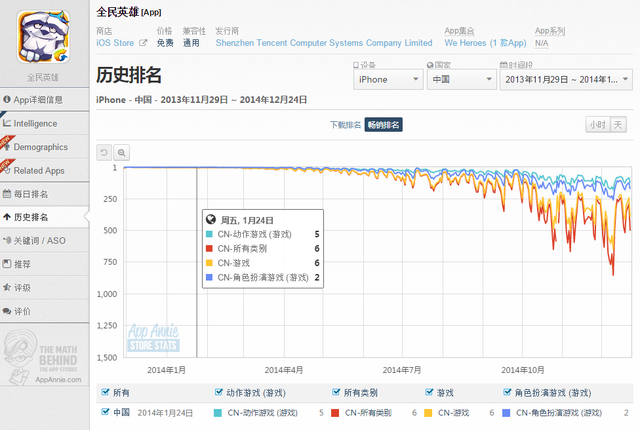This screenshot has height=430, width=640.
Task: Click the App集合 header label
Action: pyautogui.click(x=459, y=31)
